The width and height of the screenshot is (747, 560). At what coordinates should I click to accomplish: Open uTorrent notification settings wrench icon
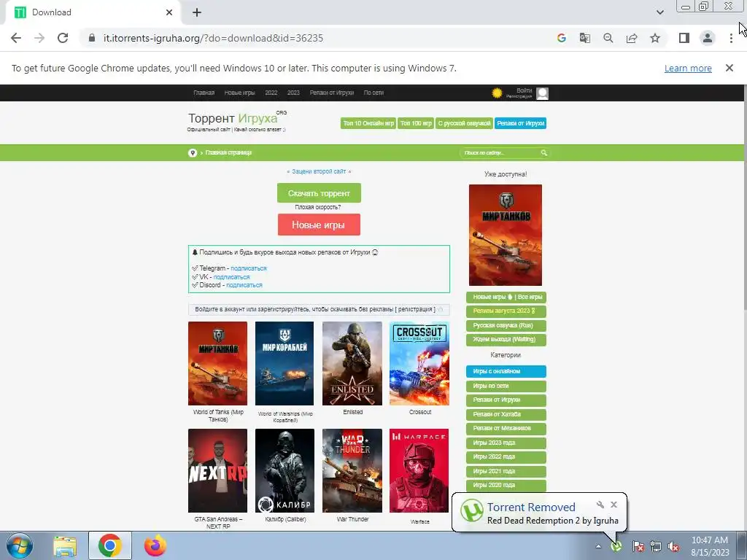(600, 505)
